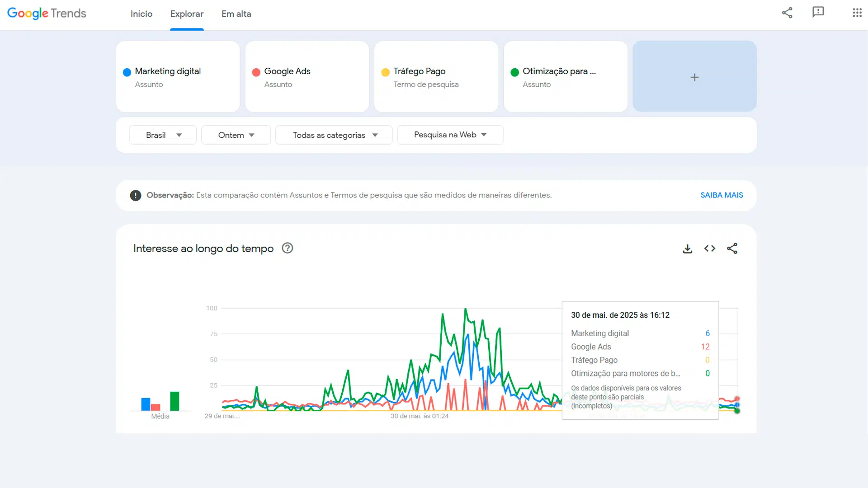Open the send feedback icon
Screen dimensions: 868x488
[818, 12]
